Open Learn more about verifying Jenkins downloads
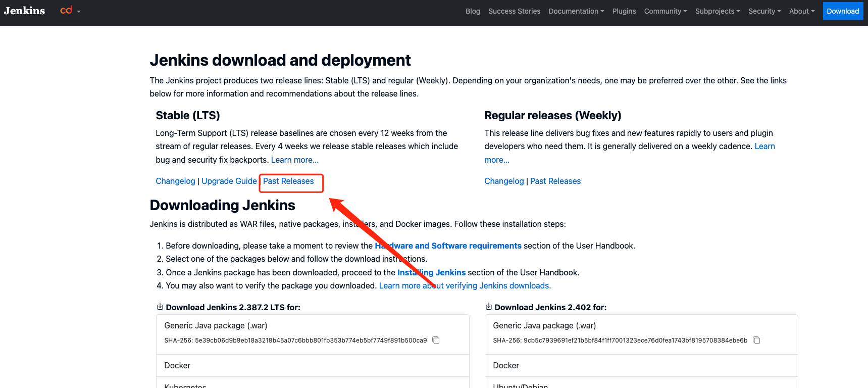868x388 pixels. pos(465,285)
